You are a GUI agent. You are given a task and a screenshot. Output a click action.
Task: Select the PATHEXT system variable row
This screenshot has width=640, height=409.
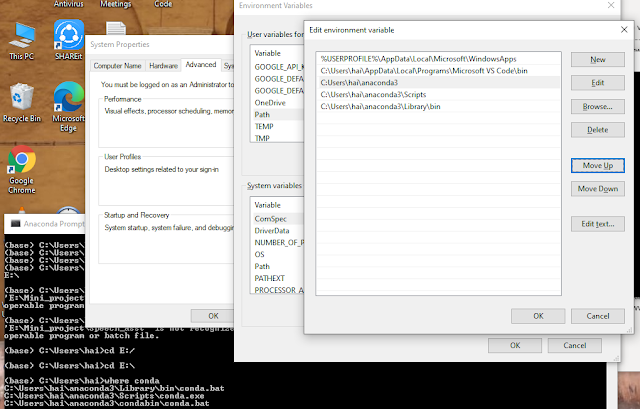278,278
